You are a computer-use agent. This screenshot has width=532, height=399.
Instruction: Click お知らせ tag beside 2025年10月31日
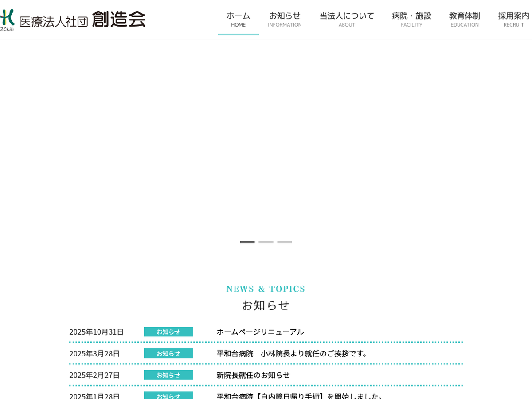[x=168, y=332]
